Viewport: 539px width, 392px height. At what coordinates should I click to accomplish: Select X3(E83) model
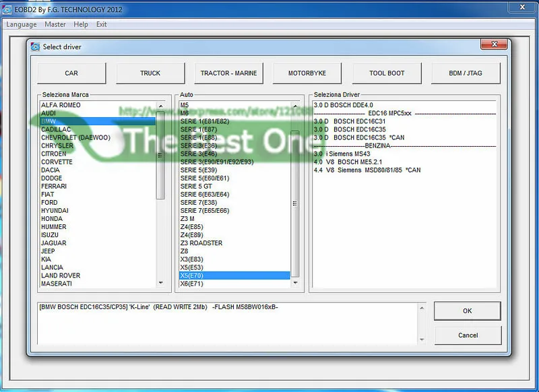point(234,259)
